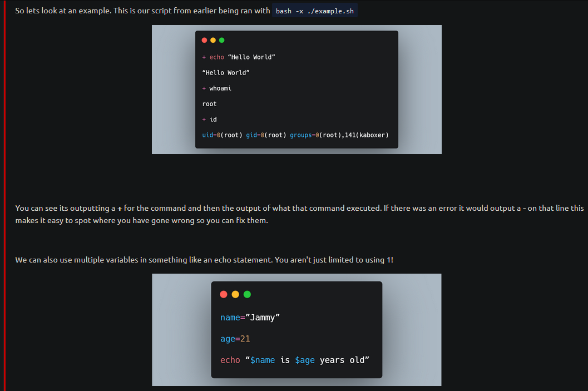Screen dimensions: 588x391
Task: Open the name and age variables code image
Action: 297,330
